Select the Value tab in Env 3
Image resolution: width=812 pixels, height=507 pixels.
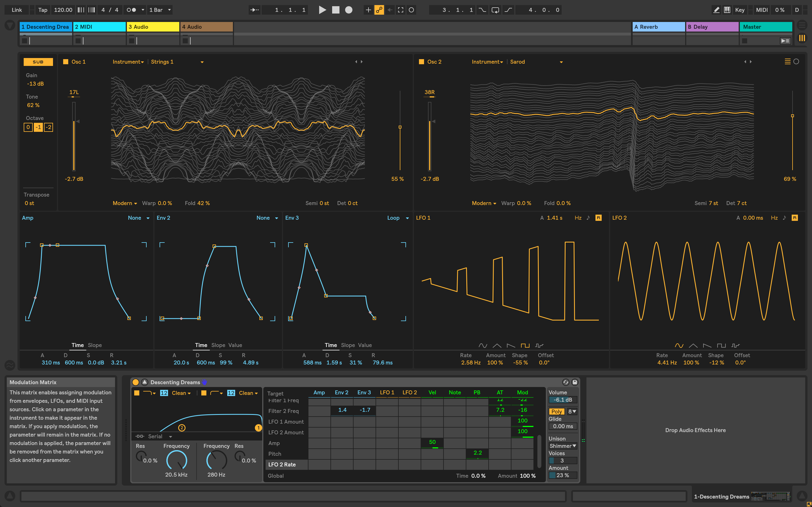pyautogui.click(x=365, y=345)
